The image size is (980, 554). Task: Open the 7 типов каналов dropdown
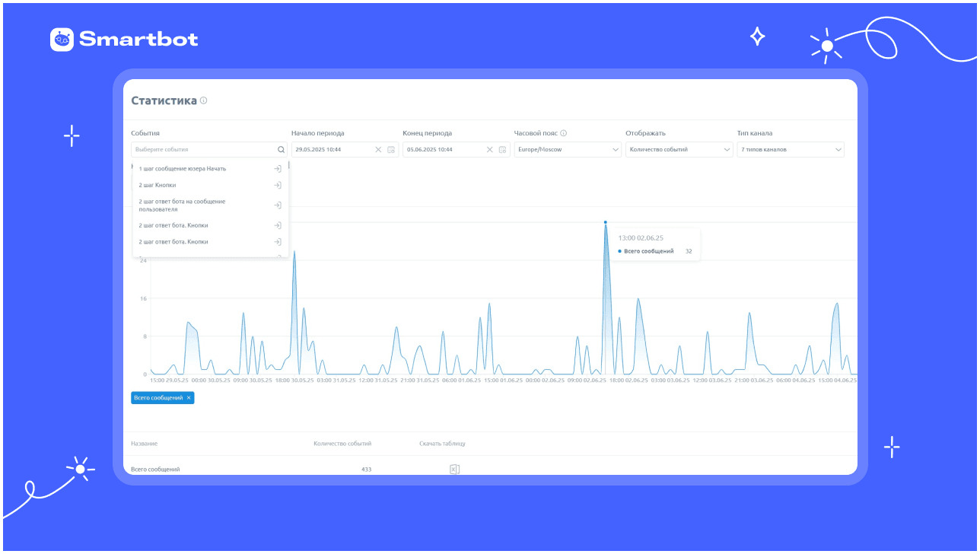791,150
